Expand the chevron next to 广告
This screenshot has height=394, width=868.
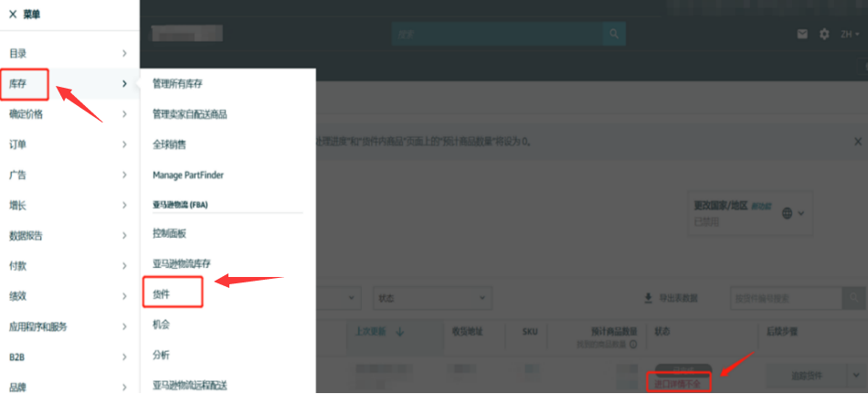pos(124,176)
